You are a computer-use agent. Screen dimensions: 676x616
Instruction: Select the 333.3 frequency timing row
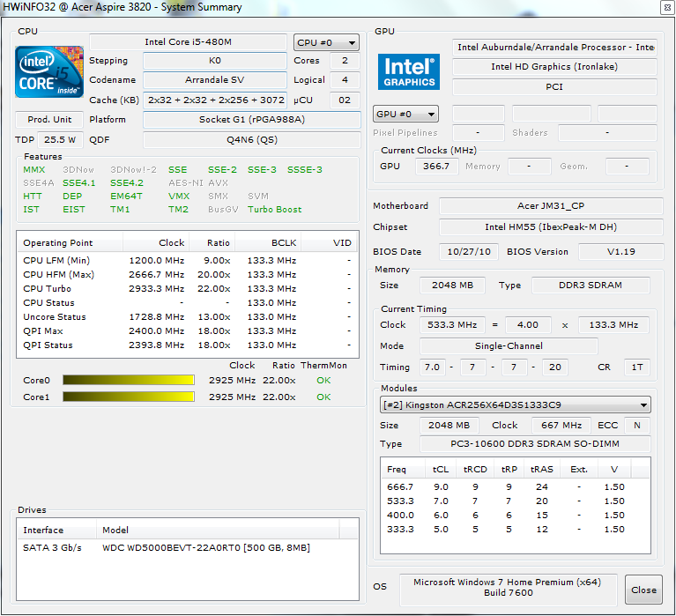(x=516, y=529)
